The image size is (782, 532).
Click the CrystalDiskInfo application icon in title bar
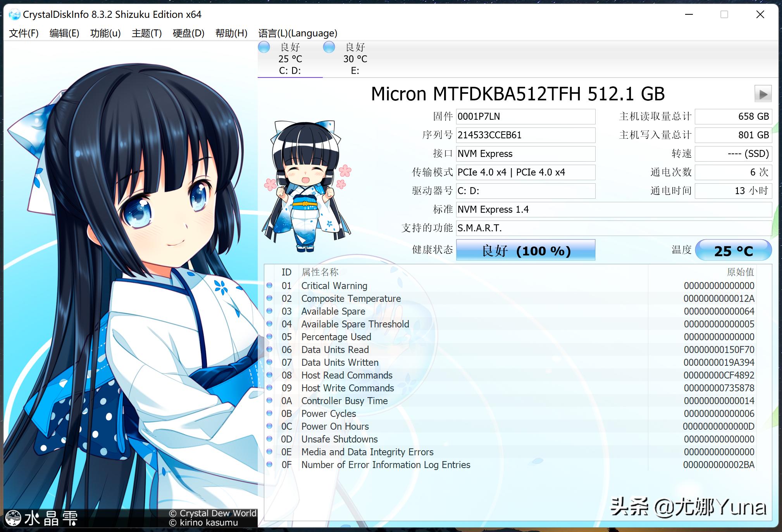tap(15, 14)
